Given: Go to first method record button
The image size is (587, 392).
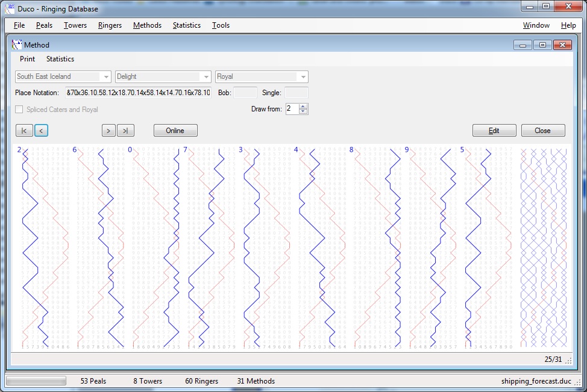Looking at the screenshot, I should (24, 131).
